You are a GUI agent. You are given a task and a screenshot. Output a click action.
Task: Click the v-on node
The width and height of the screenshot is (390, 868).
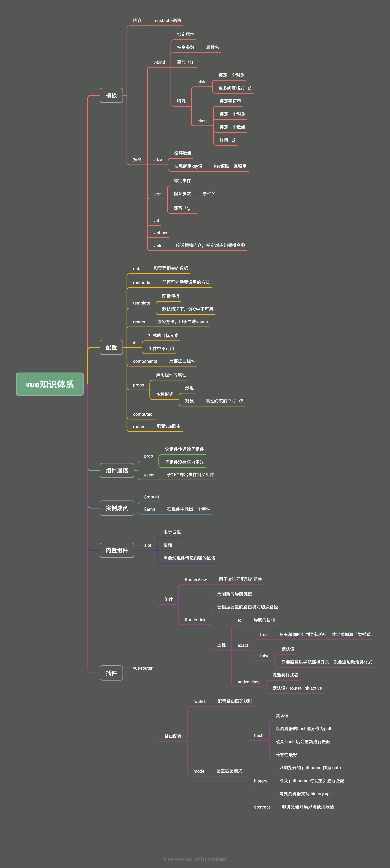tap(157, 194)
